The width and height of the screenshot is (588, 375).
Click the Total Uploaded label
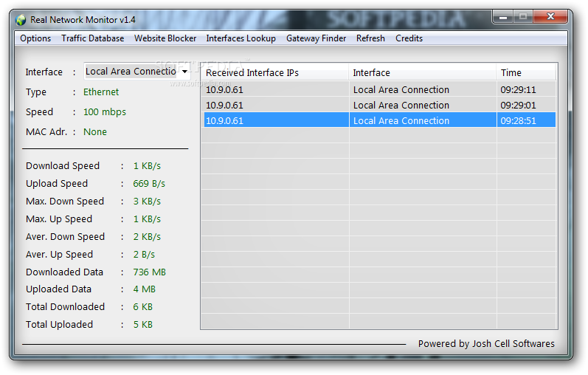click(x=59, y=324)
